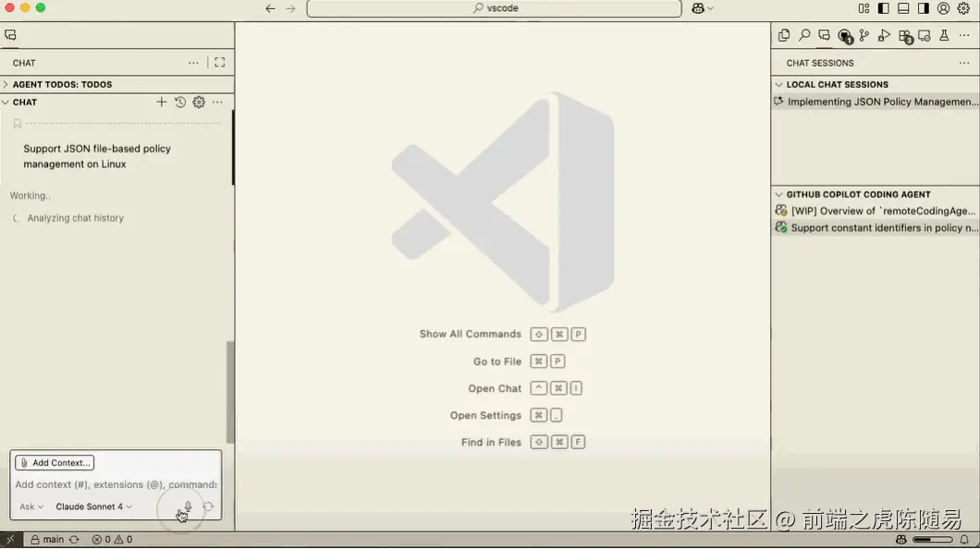Click the Add Context button
The width and height of the screenshot is (980, 549).
pyautogui.click(x=55, y=463)
